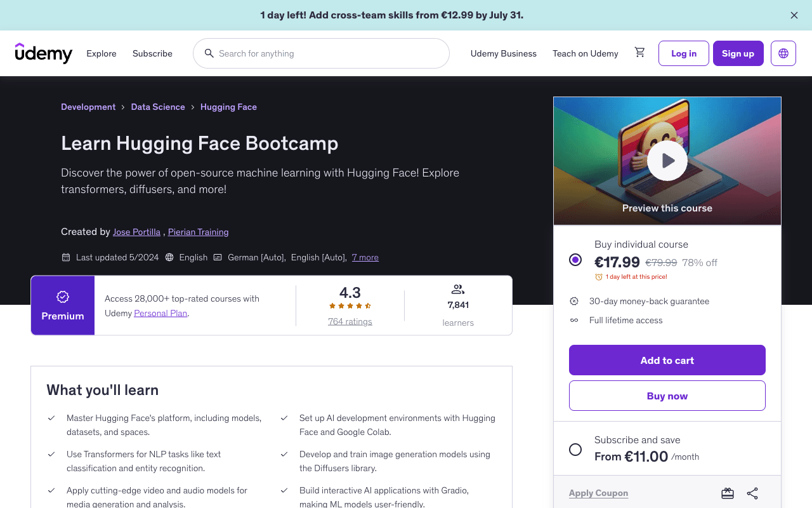The width and height of the screenshot is (812, 508).
Task: Click the gift this course icon
Action: click(728, 493)
